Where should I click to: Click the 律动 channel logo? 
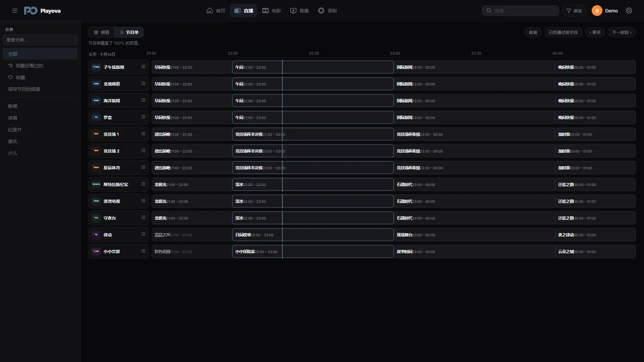click(96, 235)
